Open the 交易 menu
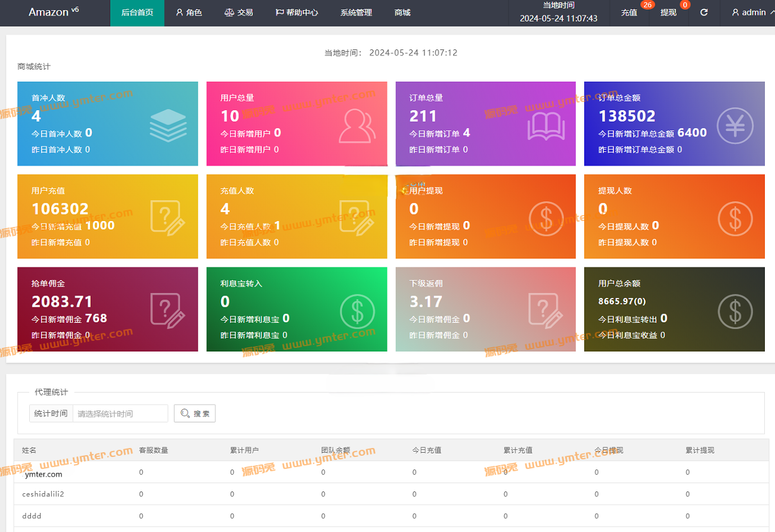 (x=238, y=13)
